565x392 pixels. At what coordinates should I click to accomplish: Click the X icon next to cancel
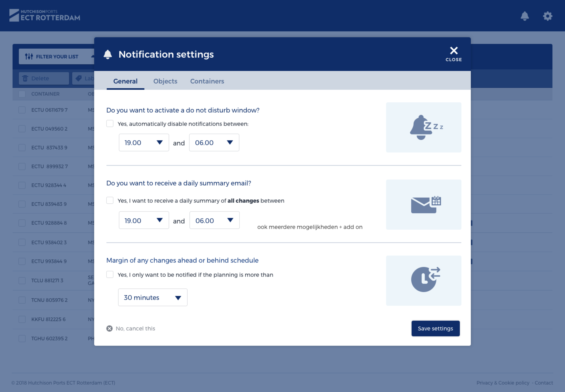tap(109, 328)
